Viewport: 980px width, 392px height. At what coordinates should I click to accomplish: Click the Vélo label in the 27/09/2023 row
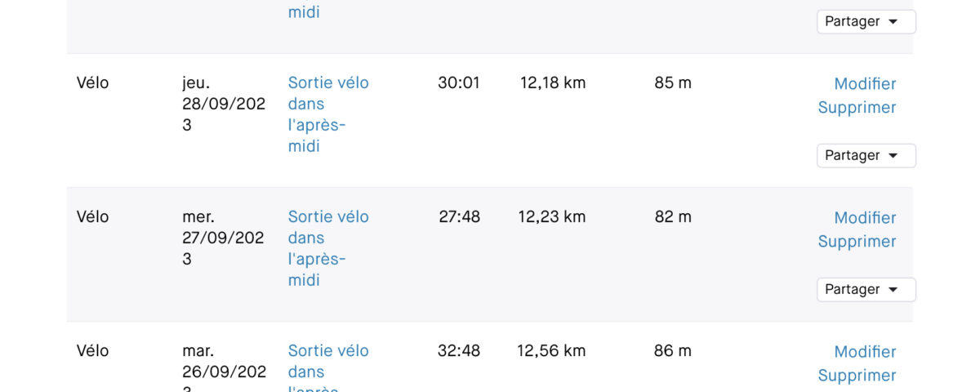coord(92,216)
